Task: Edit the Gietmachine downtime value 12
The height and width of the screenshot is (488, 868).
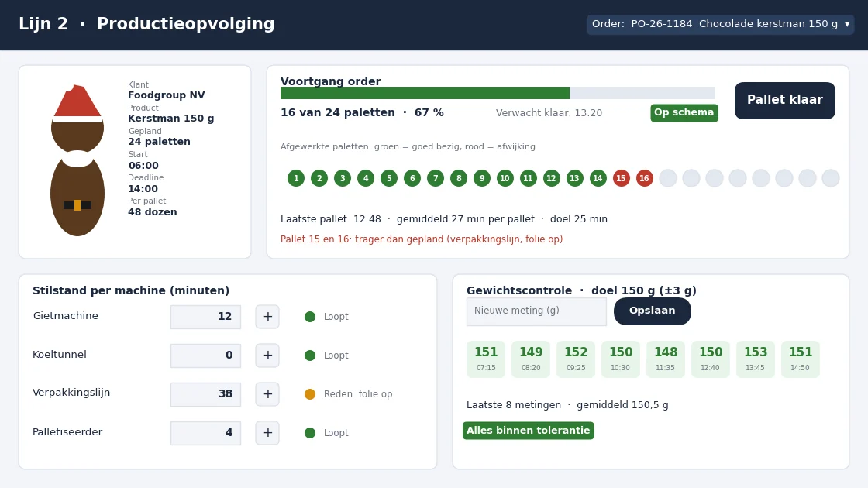Action: (x=205, y=317)
